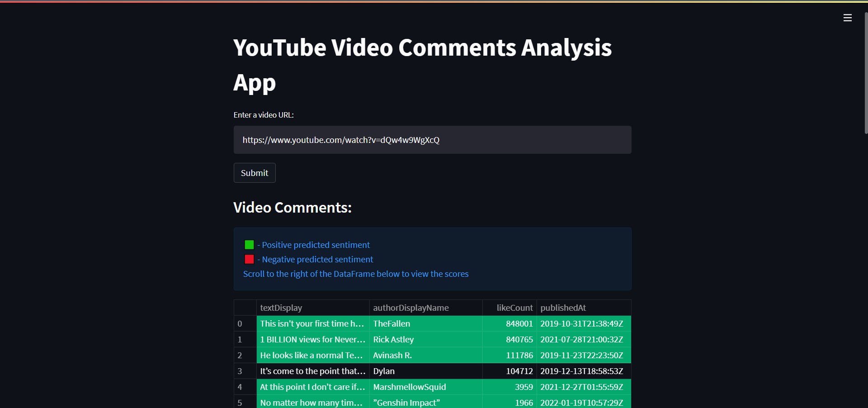Select cell 'He looks like a normal Te…'

(x=313, y=355)
